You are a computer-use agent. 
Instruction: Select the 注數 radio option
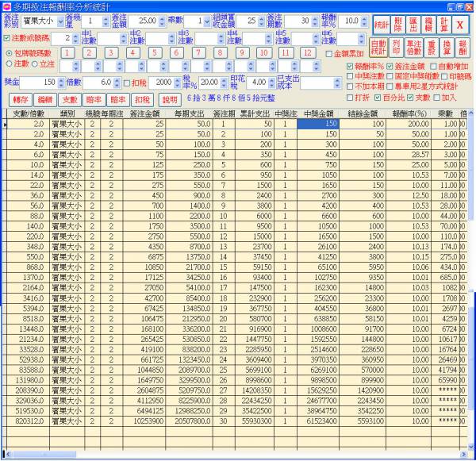[x=9, y=63]
